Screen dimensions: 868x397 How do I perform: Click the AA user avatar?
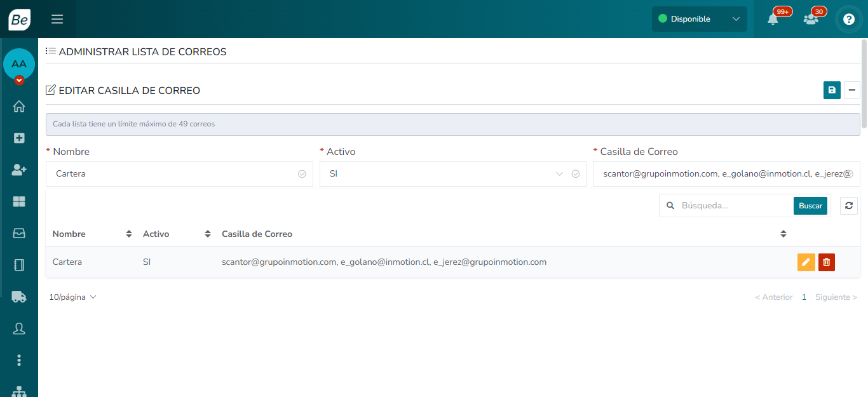(19, 64)
